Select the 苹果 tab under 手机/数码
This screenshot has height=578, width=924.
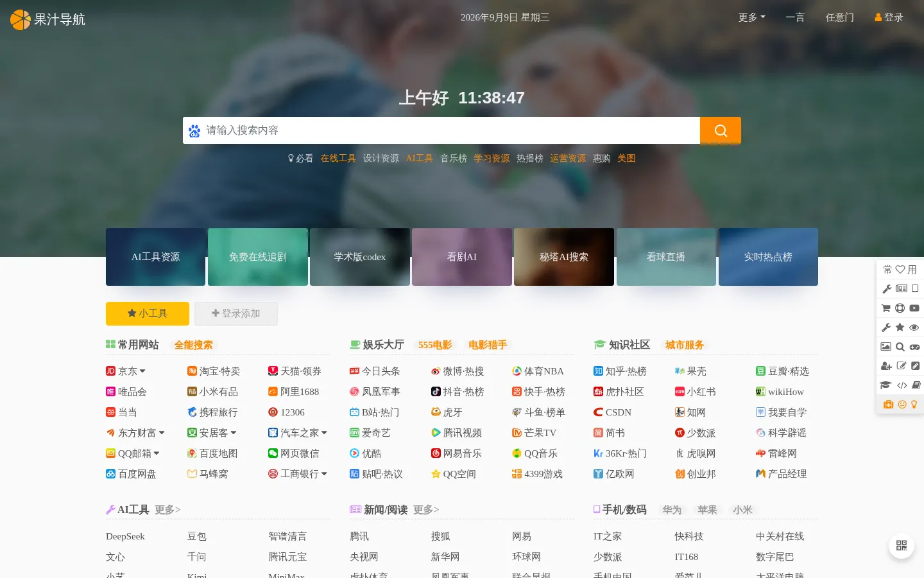(707, 510)
